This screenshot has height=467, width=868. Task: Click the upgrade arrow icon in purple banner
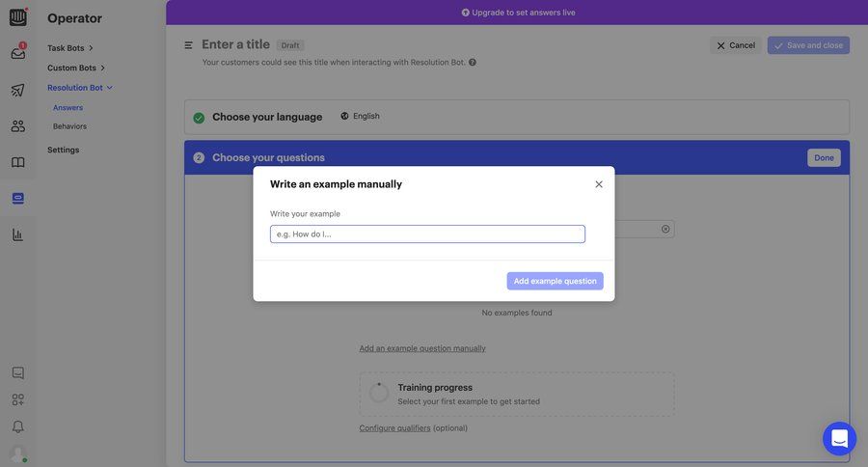465,13
